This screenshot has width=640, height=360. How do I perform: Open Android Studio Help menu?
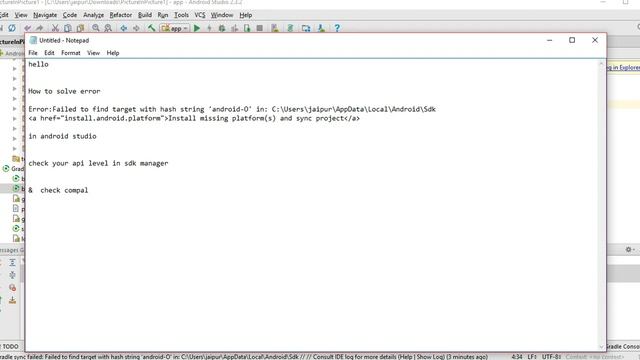(245, 15)
